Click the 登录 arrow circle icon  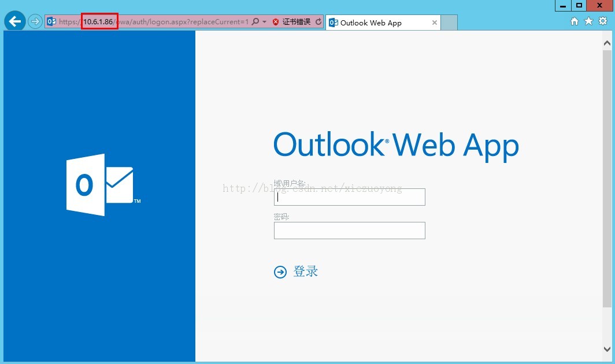coord(280,272)
